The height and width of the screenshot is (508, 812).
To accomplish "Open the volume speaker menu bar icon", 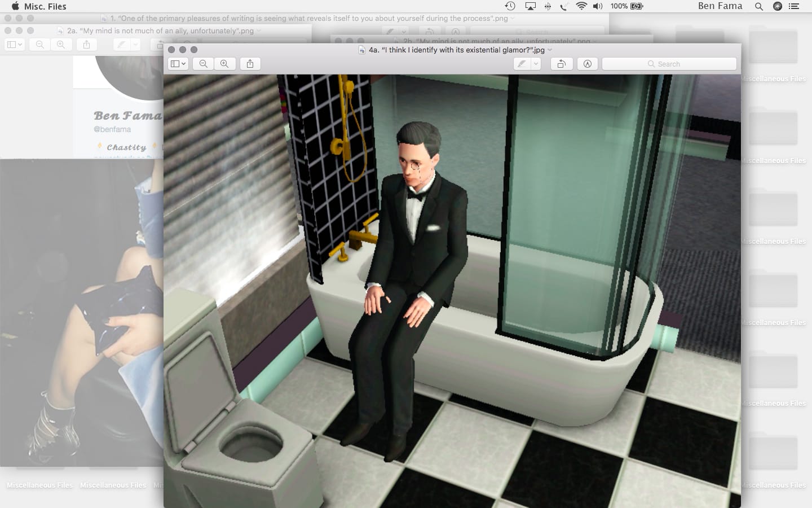I will 598,6.
